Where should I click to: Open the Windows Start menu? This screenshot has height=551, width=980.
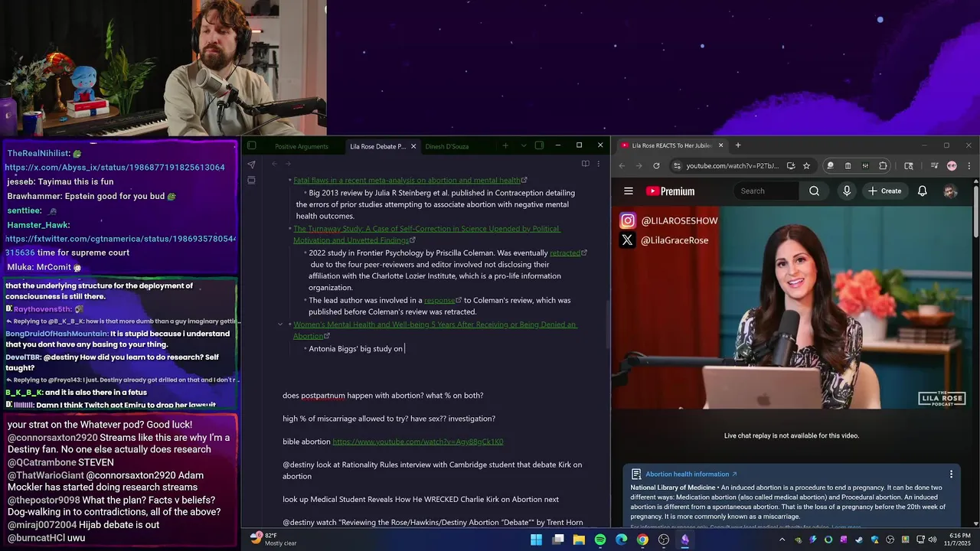(x=537, y=540)
